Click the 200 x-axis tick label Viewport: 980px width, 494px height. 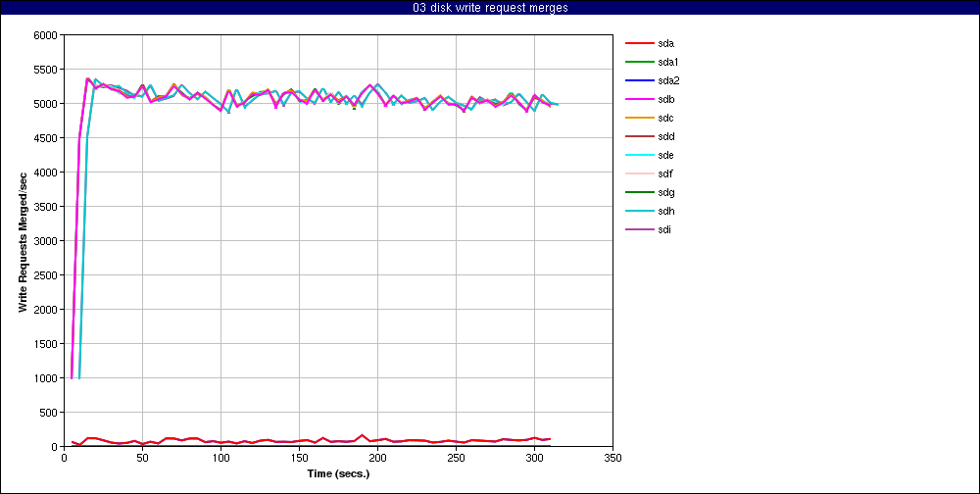[377, 458]
